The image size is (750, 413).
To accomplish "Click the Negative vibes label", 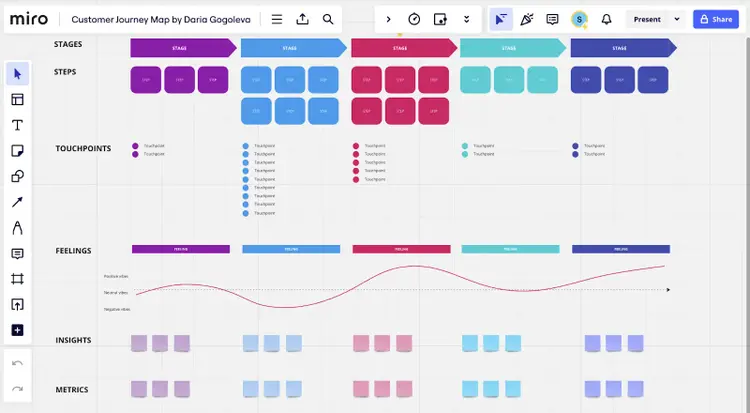I will (117, 309).
